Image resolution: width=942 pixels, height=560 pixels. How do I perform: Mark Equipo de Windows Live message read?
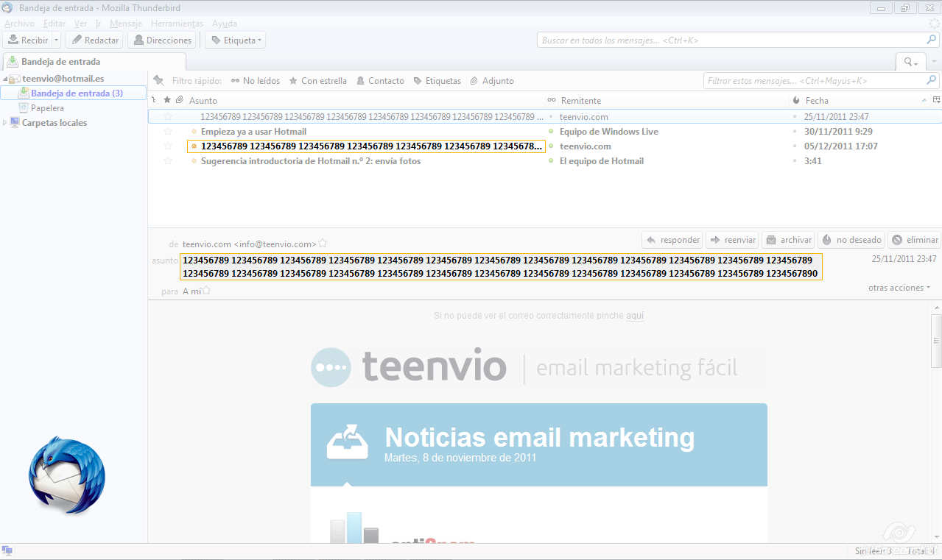point(551,131)
